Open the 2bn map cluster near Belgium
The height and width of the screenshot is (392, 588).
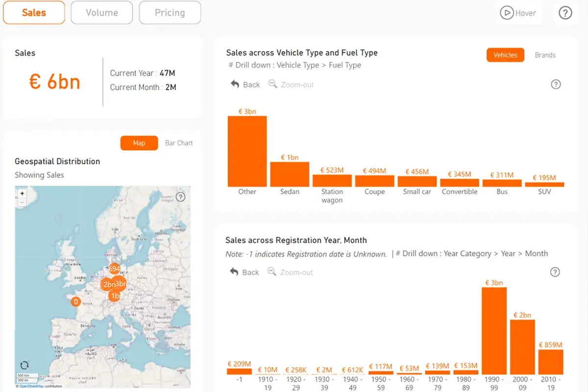(x=107, y=284)
